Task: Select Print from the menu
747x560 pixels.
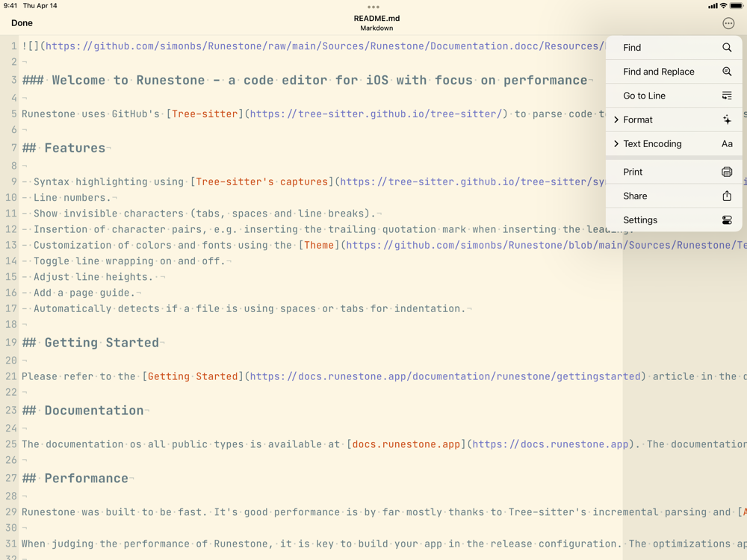Action: (674, 172)
